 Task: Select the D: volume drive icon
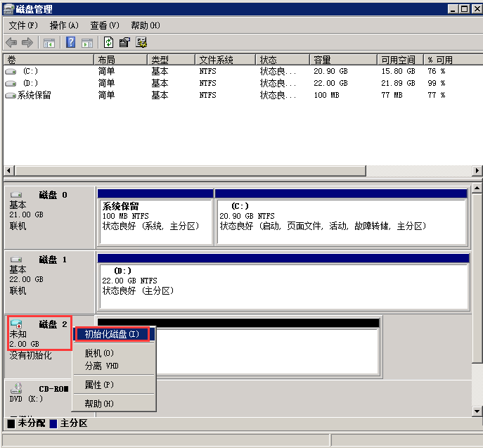[11, 83]
